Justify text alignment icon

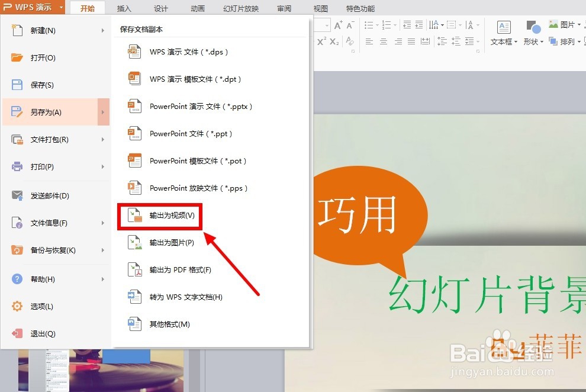coord(411,41)
